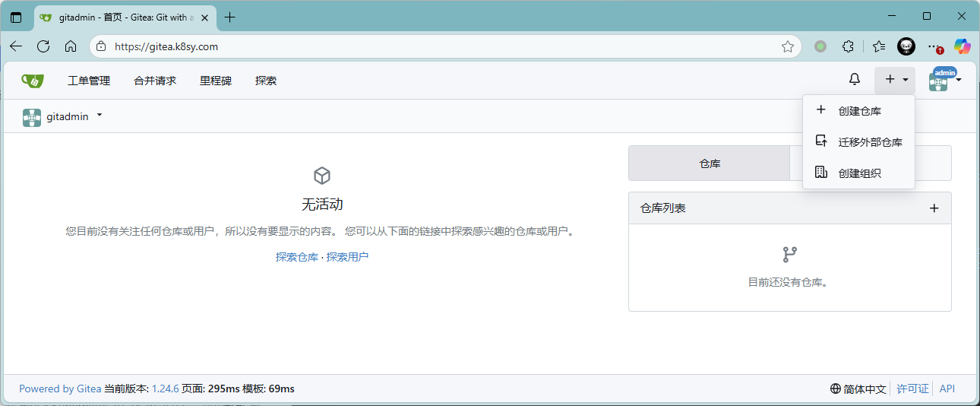Follow the 探索仓库 link

tap(296, 257)
